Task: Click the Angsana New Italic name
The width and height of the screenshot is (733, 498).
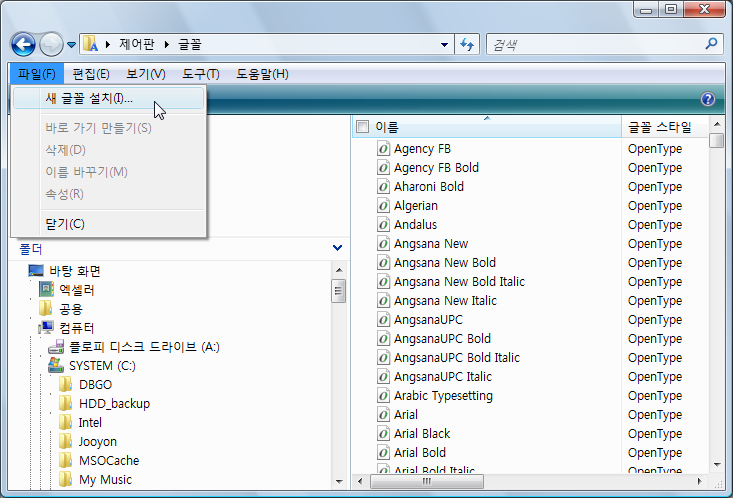Action: pyautogui.click(x=445, y=301)
